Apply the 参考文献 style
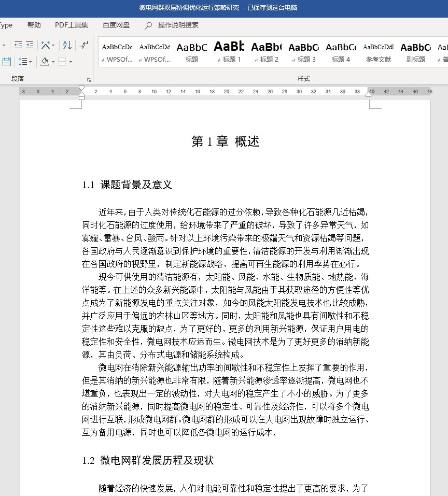The image size is (448, 496). click(x=379, y=52)
